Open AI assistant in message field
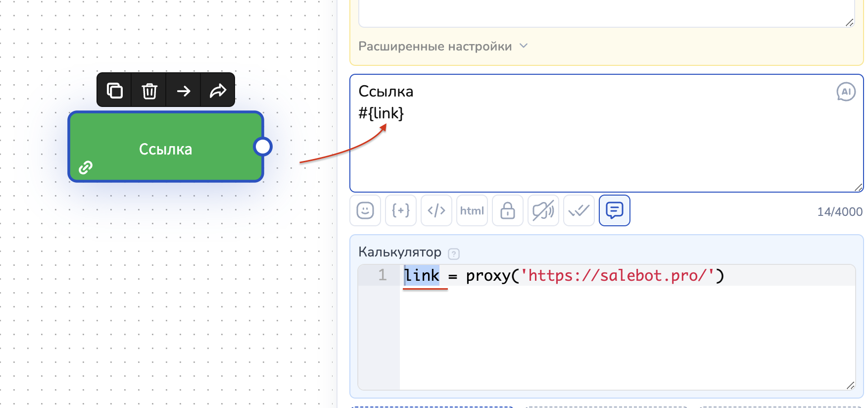This screenshot has height=408, width=868. click(846, 92)
